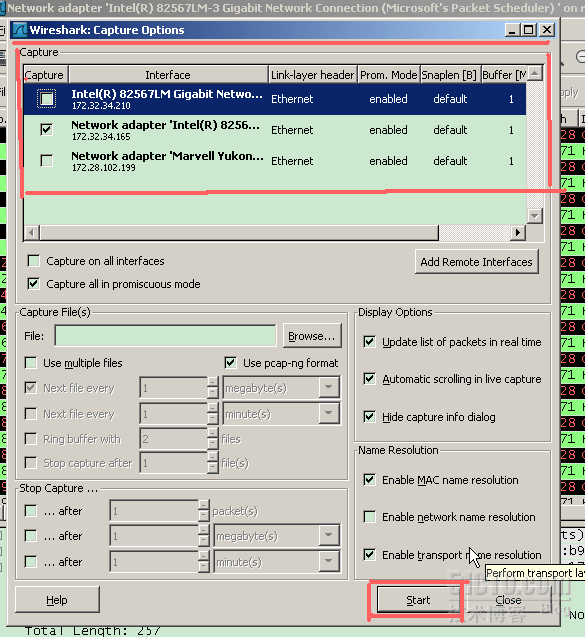Click the Start capture button
585x637 pixels.
click(418, 600)
